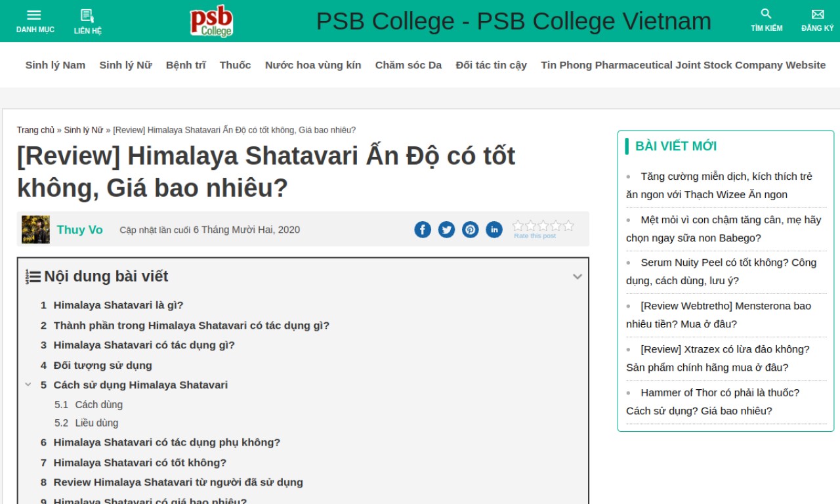Jump to Review từ người đã sử dụng
The width and height of the screenshot is (840, 504).
(178, 482)
